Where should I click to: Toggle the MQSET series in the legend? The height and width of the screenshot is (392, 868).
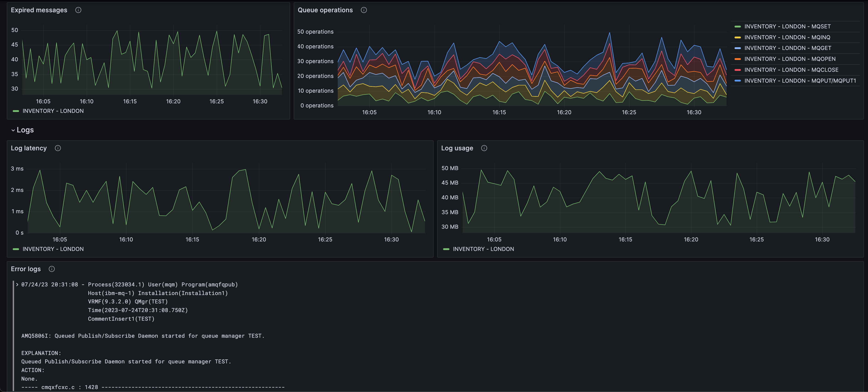(x=787, y=26)
